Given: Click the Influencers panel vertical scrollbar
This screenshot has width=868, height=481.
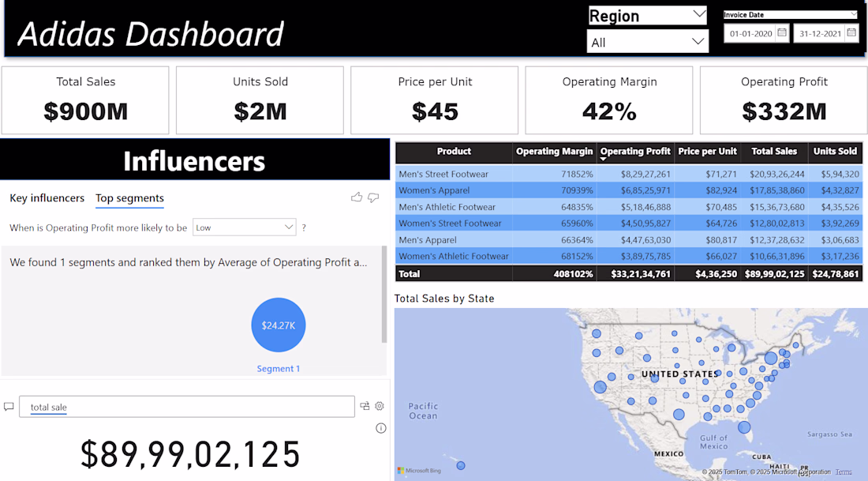Looking at the screenshot, I should tap(384, 295).
